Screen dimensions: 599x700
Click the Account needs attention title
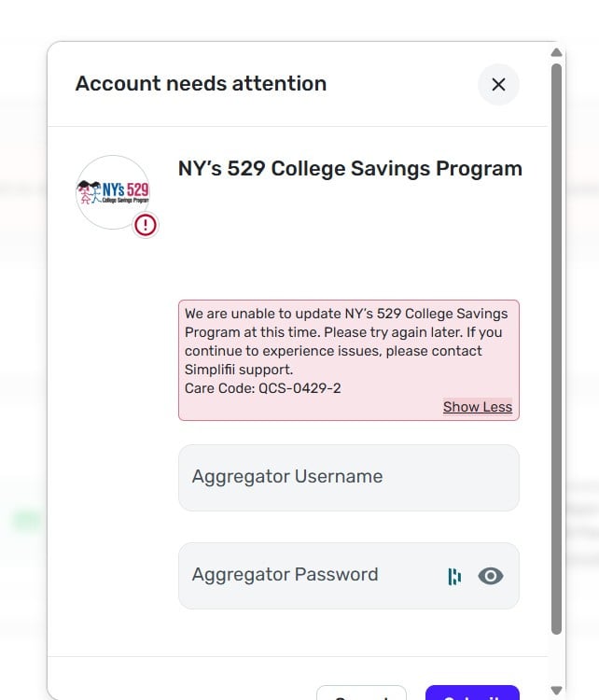point(201,84)
